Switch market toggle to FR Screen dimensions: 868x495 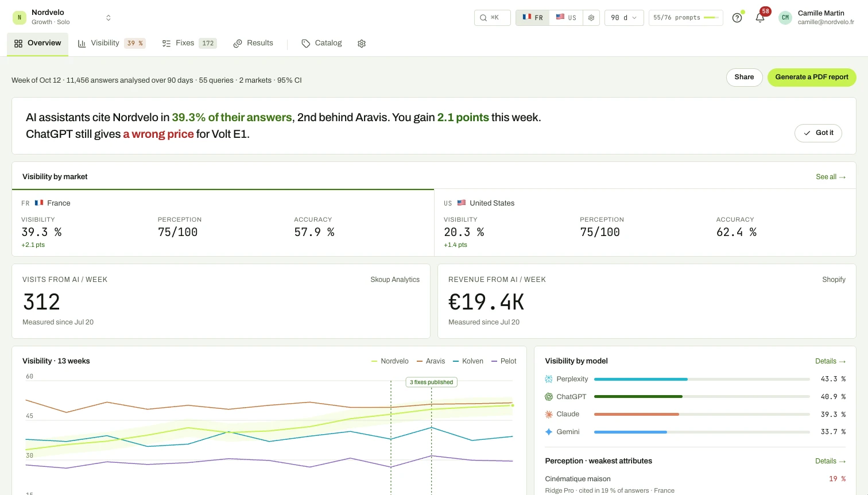(x=533, y=18)
